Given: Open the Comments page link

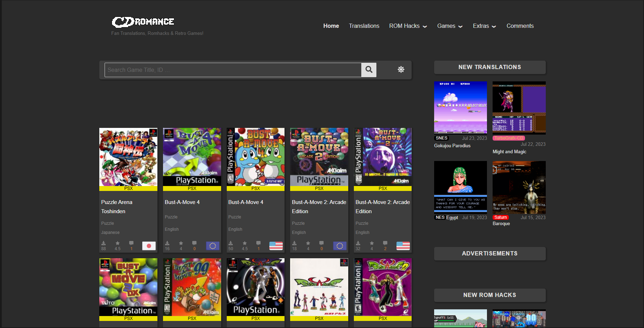Looking at the screenshot, I should point(520,26).
